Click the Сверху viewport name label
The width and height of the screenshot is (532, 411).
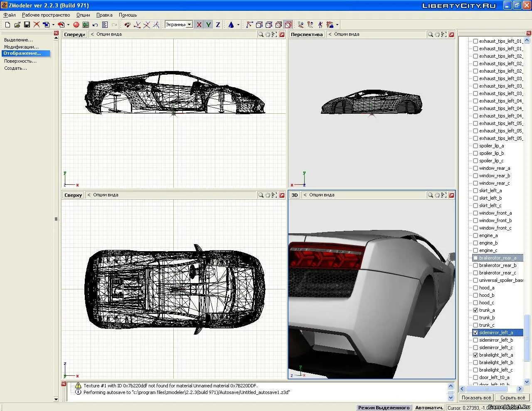(x=73, y=195)
